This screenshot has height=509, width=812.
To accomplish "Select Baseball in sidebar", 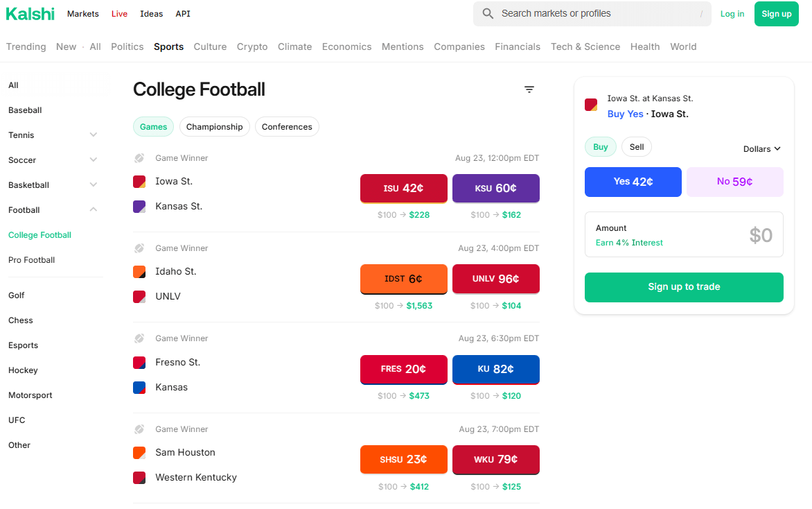I will click(25, 110).
